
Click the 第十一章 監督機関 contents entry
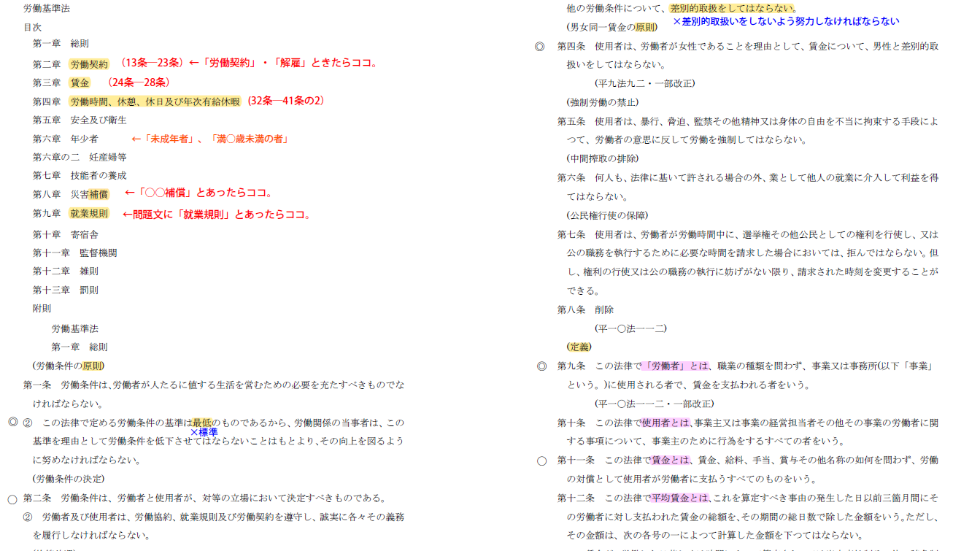coord(74,253)
